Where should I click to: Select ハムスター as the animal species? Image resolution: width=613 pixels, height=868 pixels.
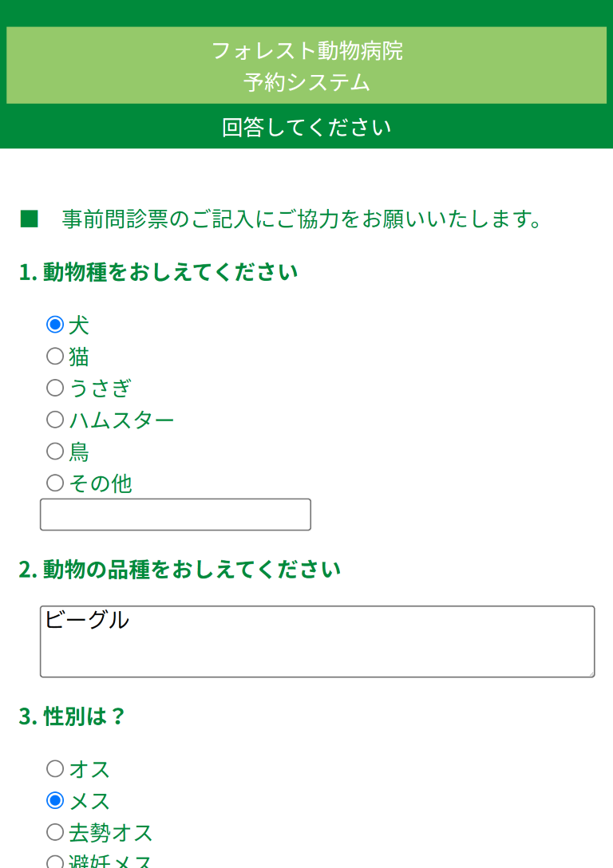point(53,420)
